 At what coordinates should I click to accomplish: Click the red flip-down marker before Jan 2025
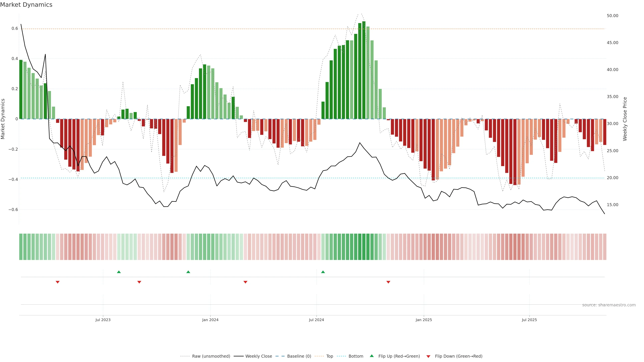pyautogui.click(x=388, y=282)
